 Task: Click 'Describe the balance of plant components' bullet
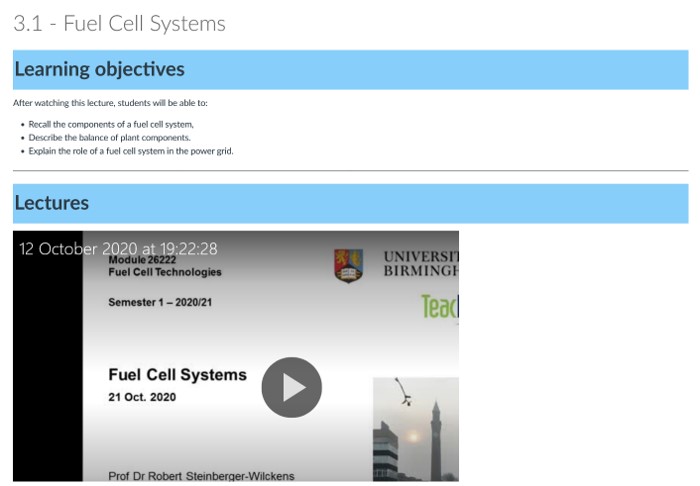point(109,137)
